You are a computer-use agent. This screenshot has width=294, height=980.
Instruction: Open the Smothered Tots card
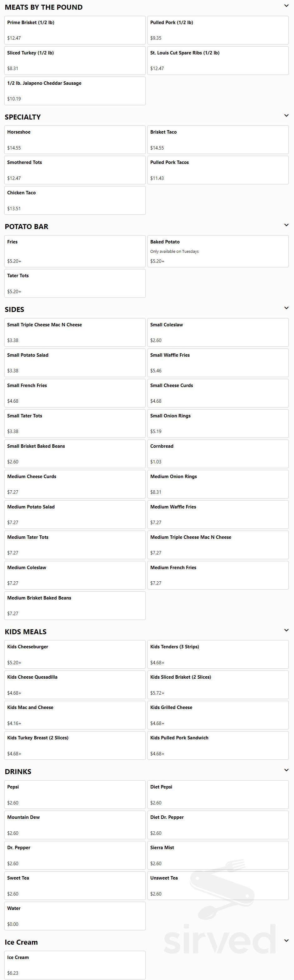point(74,170)
